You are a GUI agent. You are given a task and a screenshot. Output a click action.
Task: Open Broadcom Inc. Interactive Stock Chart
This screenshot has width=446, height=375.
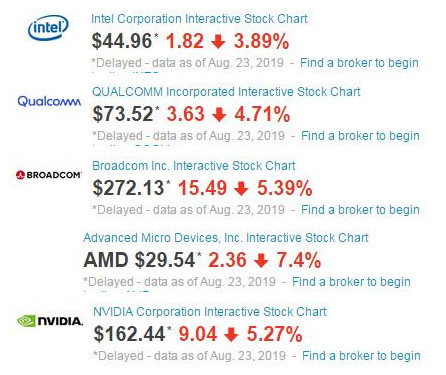(194, 166)
